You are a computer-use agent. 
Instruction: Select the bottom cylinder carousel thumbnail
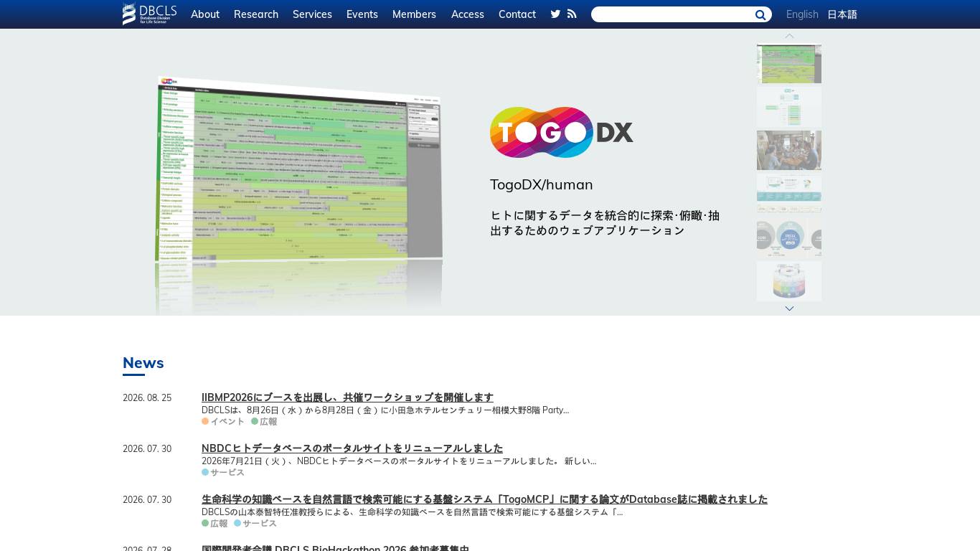pyautogui.click(x=789, y=281)
